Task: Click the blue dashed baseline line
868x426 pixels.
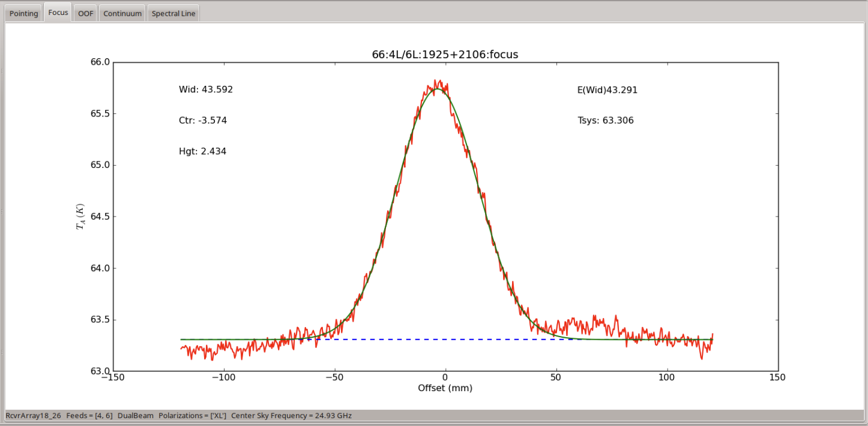Action: point(444,339)
